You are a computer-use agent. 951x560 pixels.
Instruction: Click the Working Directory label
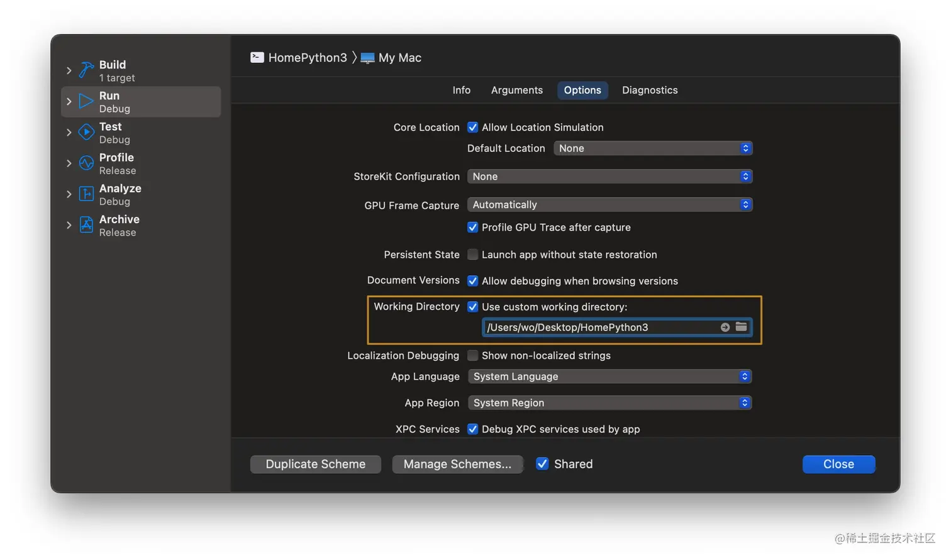416,306
